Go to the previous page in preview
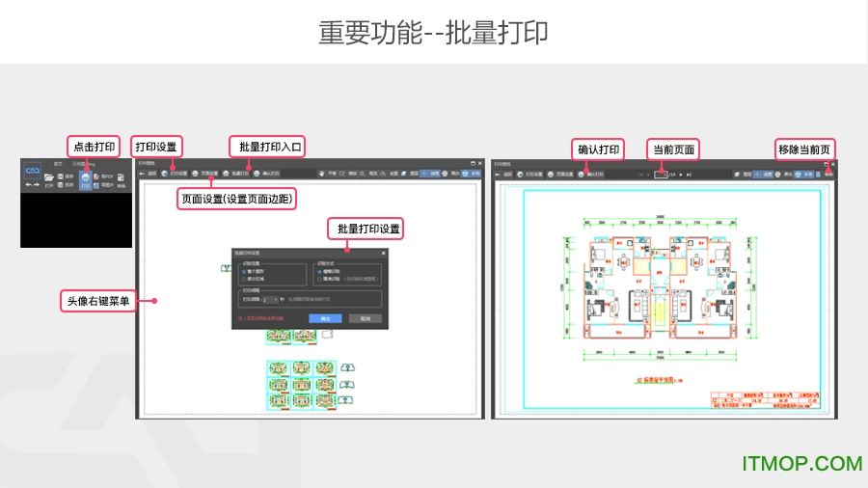 (648, 175)
